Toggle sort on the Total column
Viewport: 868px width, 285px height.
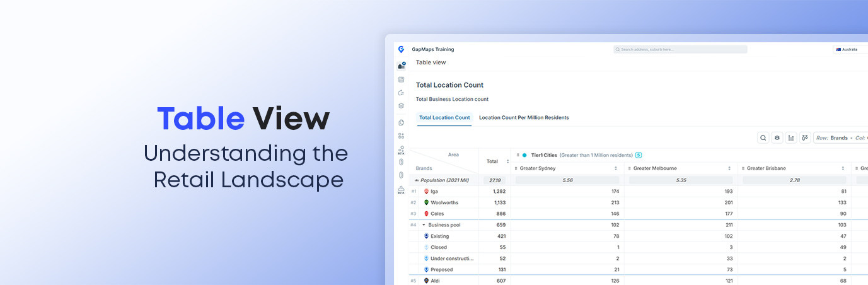pyautogui.click(x=507, y=161)
